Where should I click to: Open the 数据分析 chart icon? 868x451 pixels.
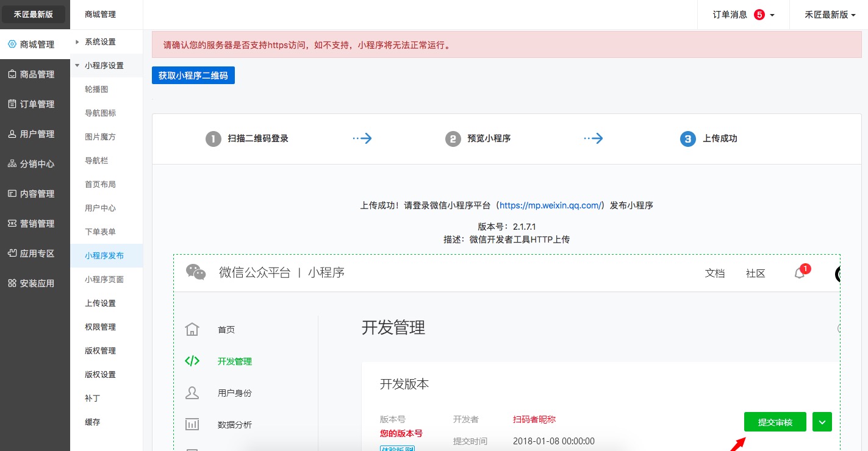(x=192, y=424)
